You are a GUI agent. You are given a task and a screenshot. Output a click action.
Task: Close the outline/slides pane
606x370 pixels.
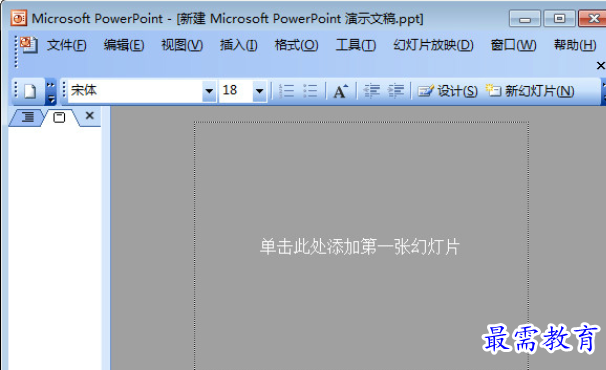[90, 115]
